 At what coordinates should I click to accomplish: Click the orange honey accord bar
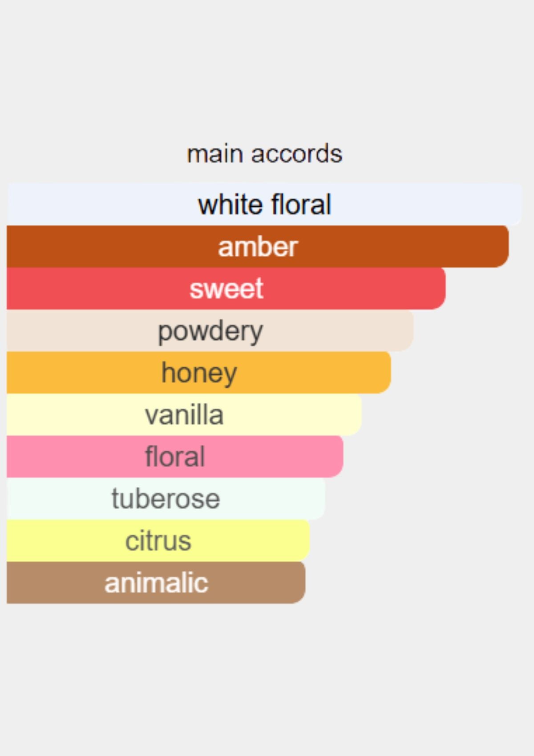199,372
